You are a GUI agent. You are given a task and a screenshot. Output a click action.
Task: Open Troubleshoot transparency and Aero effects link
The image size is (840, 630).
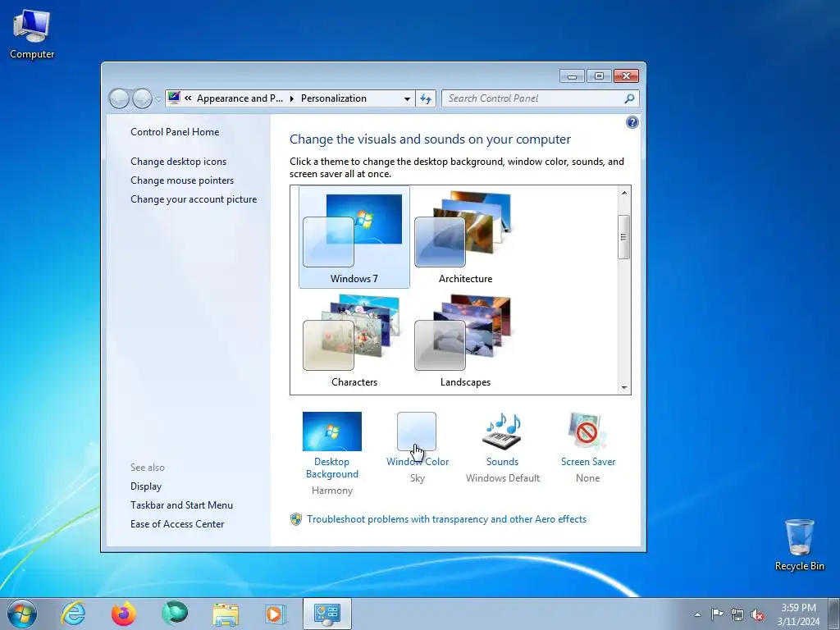point(447,519)
